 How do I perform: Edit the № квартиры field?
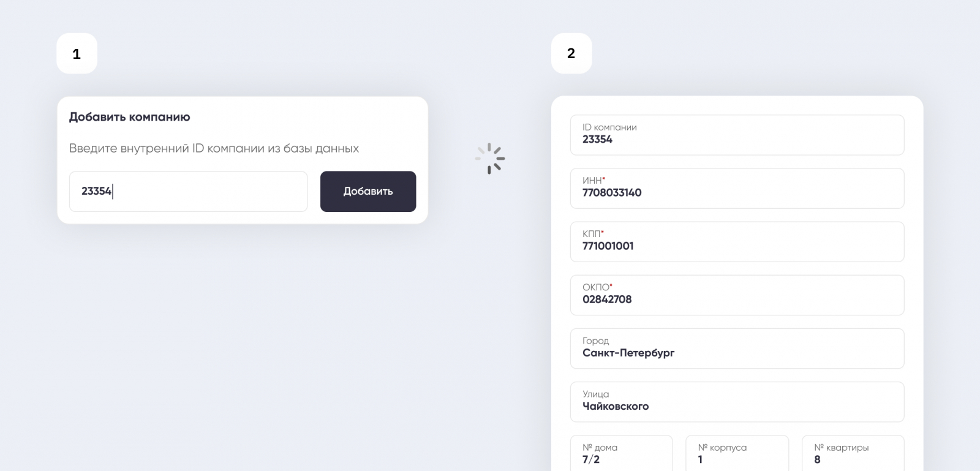click(853, 454)
